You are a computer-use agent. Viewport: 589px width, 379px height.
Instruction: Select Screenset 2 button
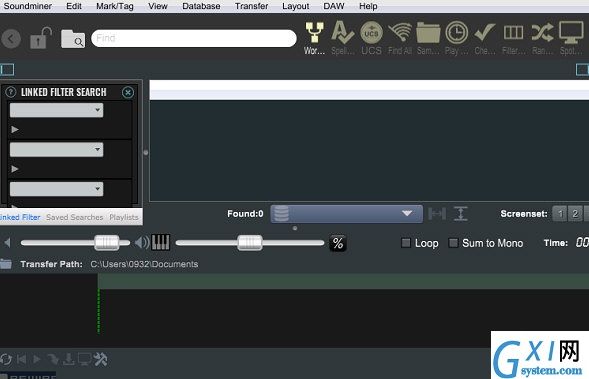(x=575, y=214)
